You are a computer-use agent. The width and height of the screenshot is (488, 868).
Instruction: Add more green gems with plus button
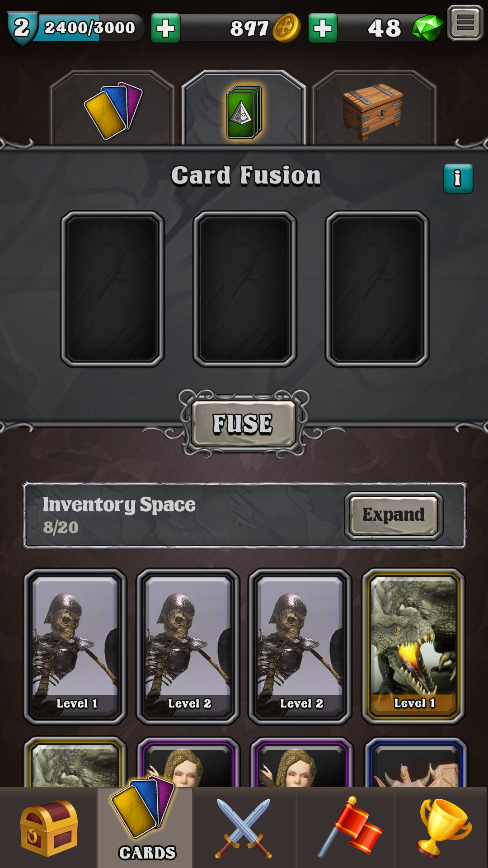pyautogui.click(x=323, y=28)
